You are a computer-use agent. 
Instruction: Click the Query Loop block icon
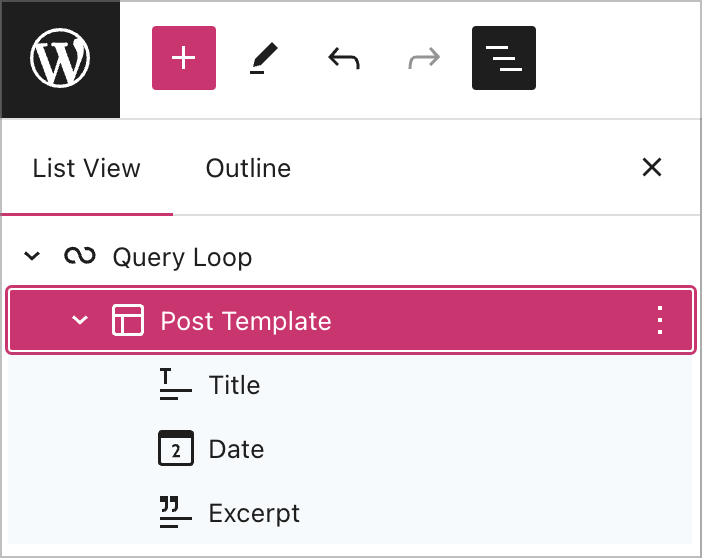[x=80, y=257]
